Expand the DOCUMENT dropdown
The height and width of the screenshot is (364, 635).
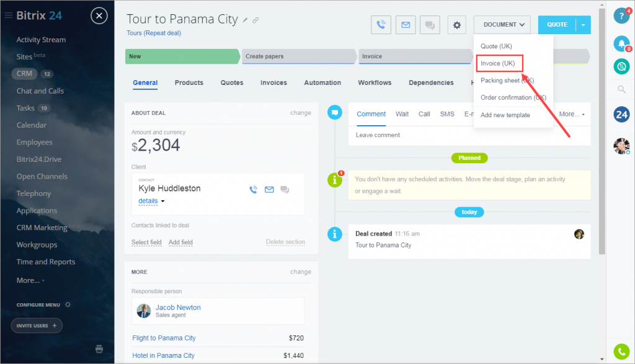[x=504, y=25]
